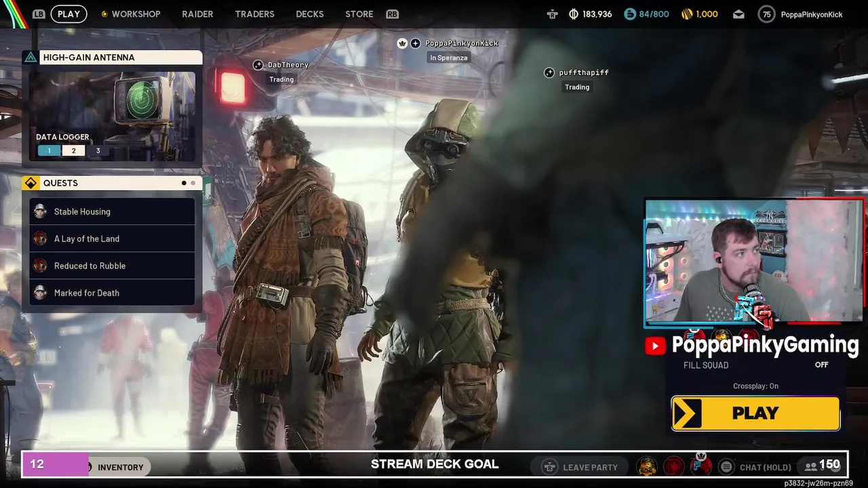Click the red maple leaf party avatar
The width and height of the screenshot is (868, 488).
pyautogui.click(x=674, y=466)
